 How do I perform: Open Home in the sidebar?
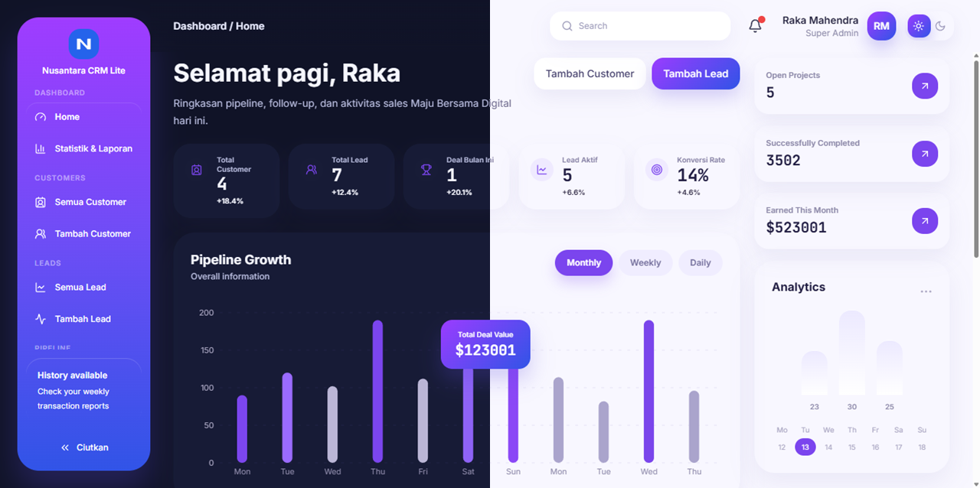pyautogui.click(x=83, y=117)
